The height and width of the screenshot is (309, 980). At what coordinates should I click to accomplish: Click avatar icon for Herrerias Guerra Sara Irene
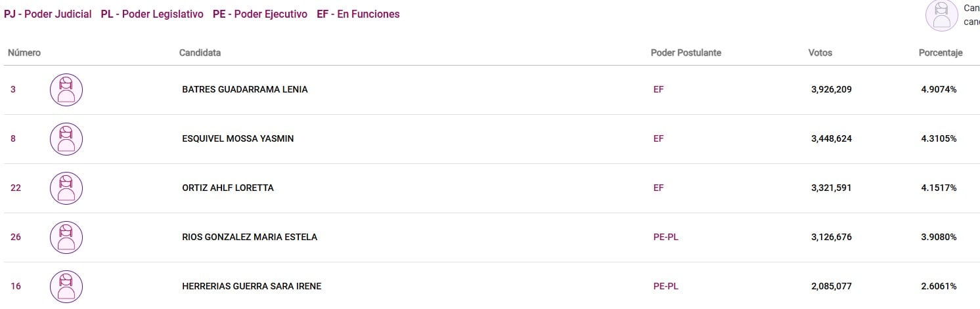coord(66,287)
